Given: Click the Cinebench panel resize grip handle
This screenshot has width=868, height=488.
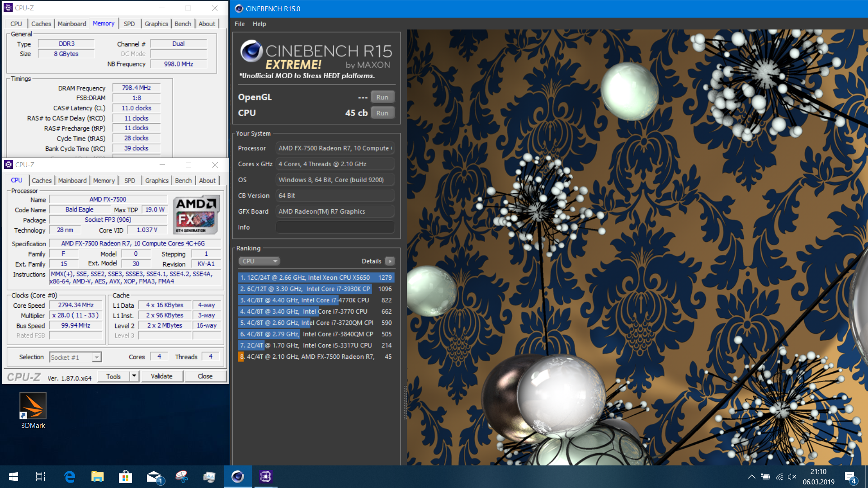Looking at the screenshot, I should 405,402.
